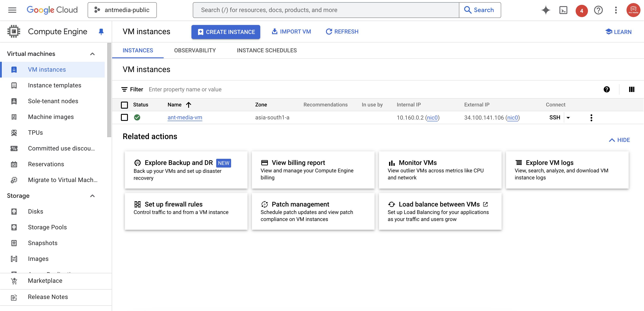Toggle the select all instances checkbox
The image size is (644, 311).
[124, 104]
